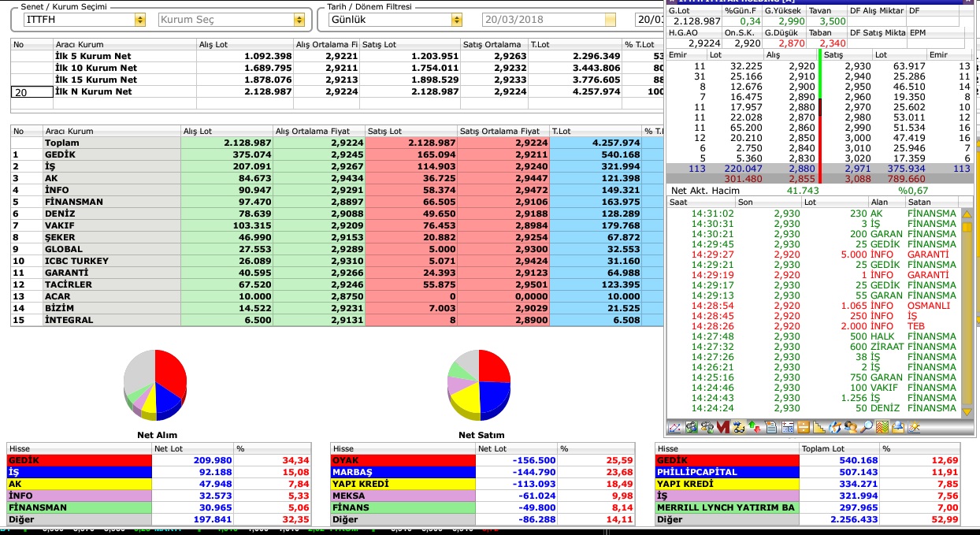The height and width of the screenshot is (535, 980).
Task: Click the sun chart icon
Action: coord(915,428)
